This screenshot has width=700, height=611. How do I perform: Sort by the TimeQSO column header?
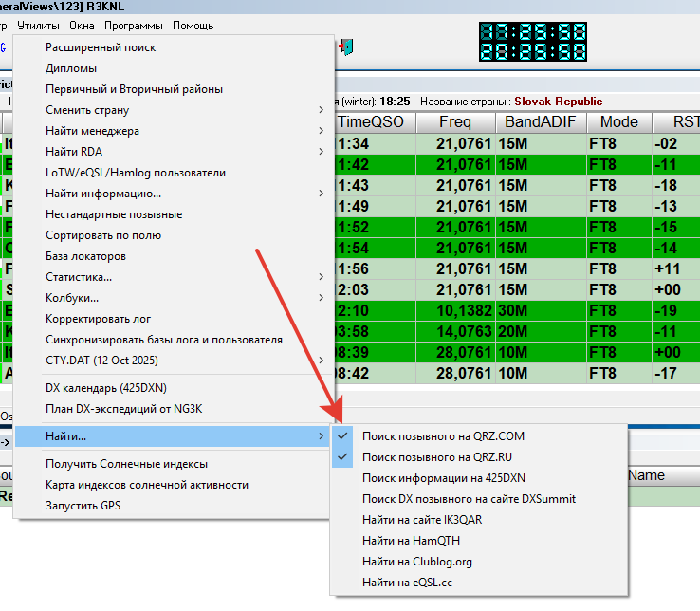(375, 122)
